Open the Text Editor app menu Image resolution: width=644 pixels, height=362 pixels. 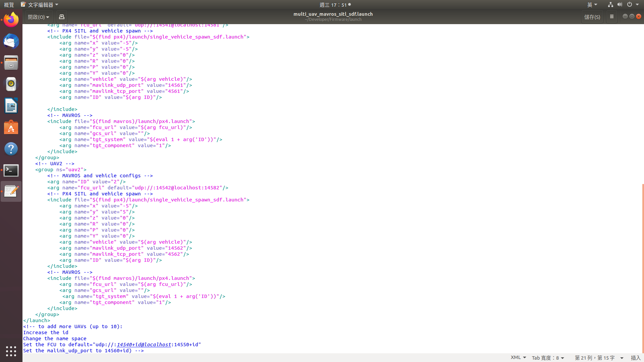(40, 5)
